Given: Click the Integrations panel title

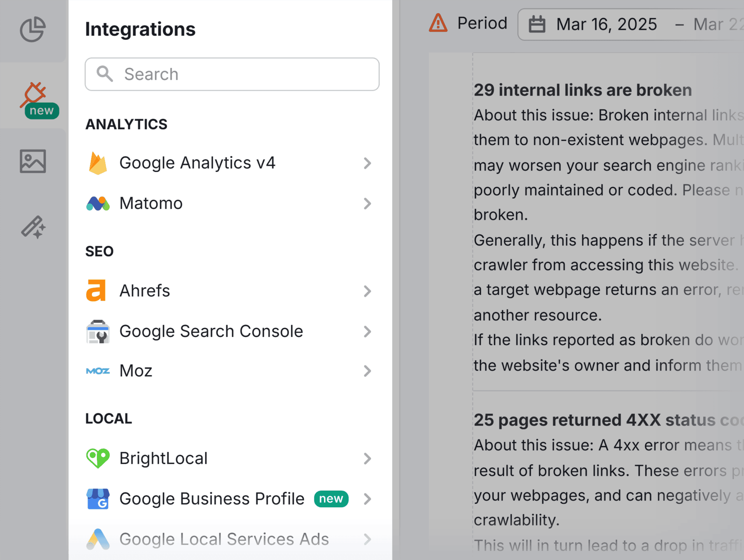Looking at the screenshot, I should (140, 29).
